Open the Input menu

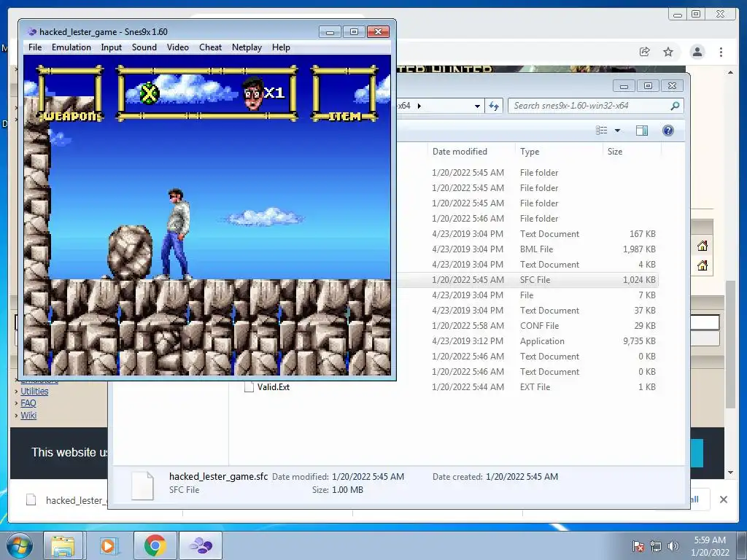click(111, 47)
